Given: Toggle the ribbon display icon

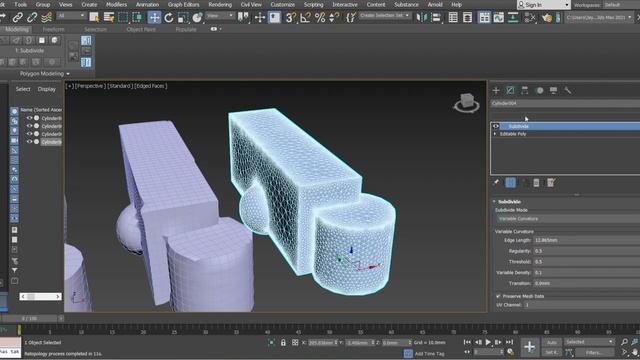Looking at the screenshot, I should [484, 17].
